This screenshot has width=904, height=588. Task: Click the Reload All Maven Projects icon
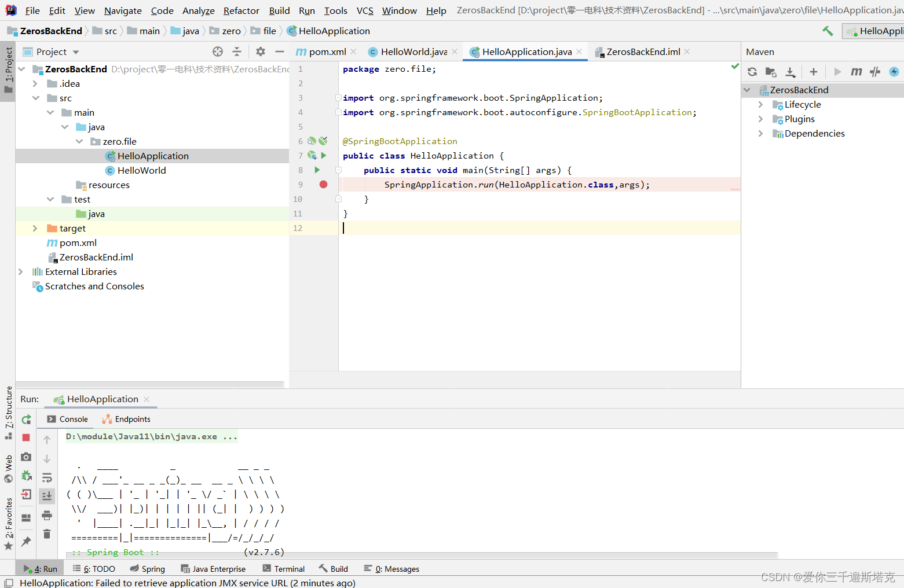pos(752,72)
